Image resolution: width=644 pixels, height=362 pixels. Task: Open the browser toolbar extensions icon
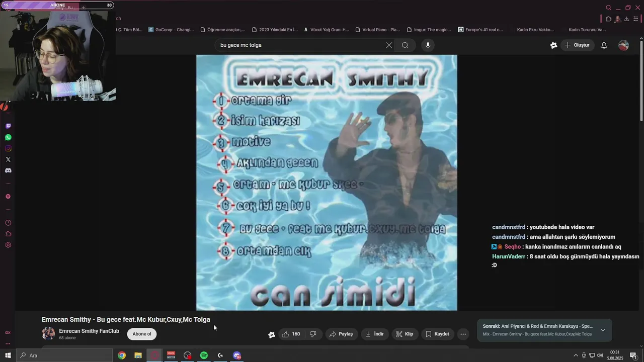click(608, 19)
